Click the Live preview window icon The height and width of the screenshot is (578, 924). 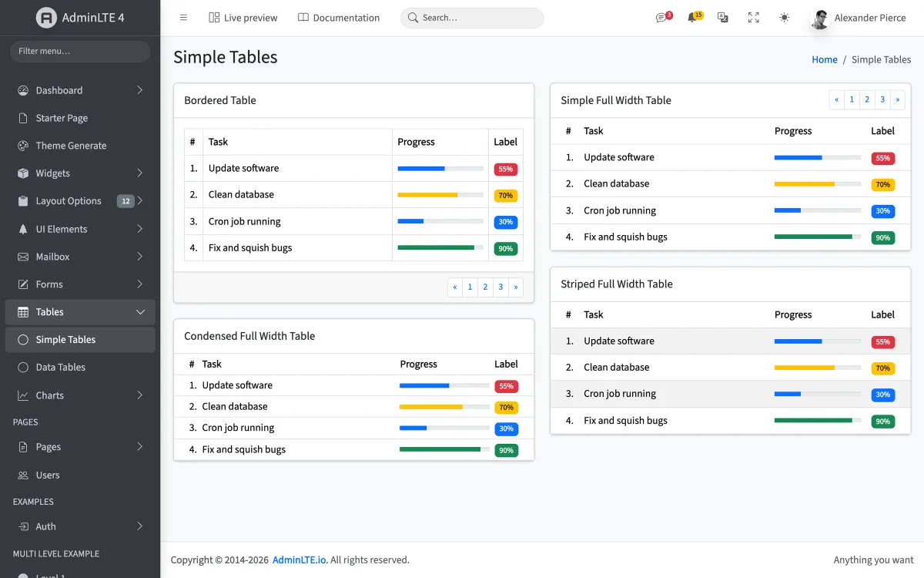[x=214, y=18]
